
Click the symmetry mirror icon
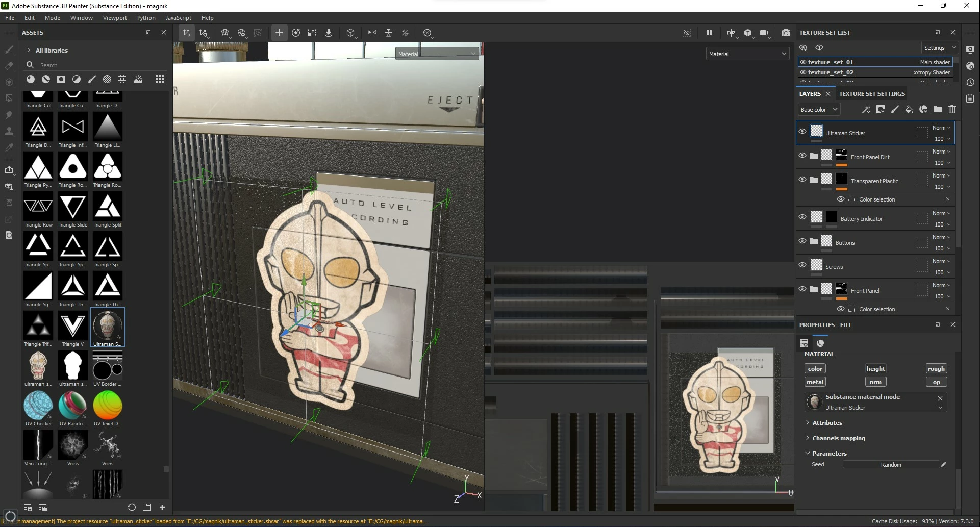372,33
